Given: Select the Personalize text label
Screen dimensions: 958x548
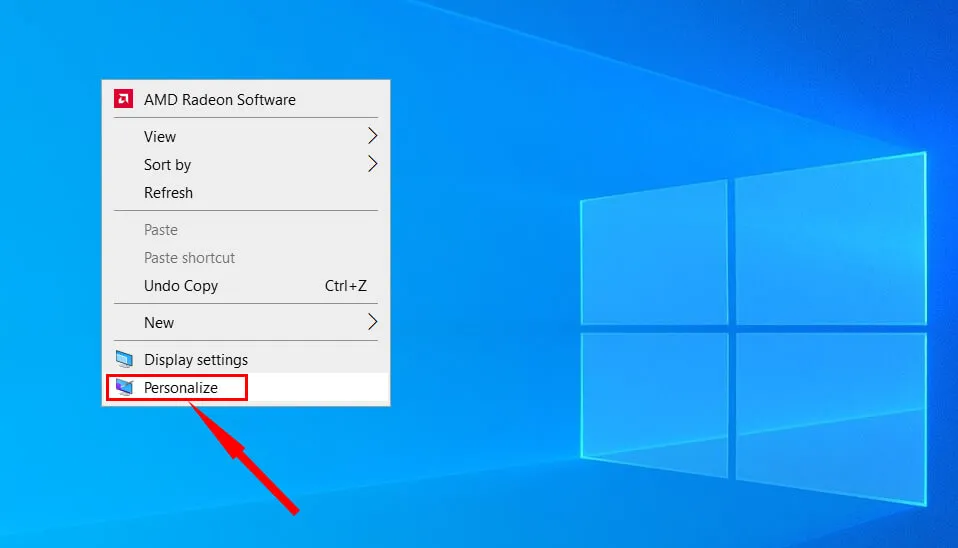Looking at the screenshot, I should pyautogui.click(x=181, y=388).
